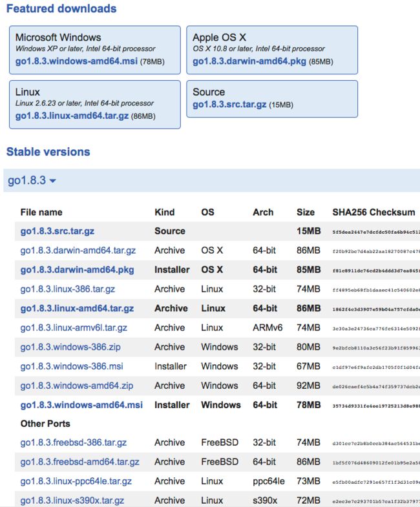
Task: Click the File name column header
Action: [41, 212]
